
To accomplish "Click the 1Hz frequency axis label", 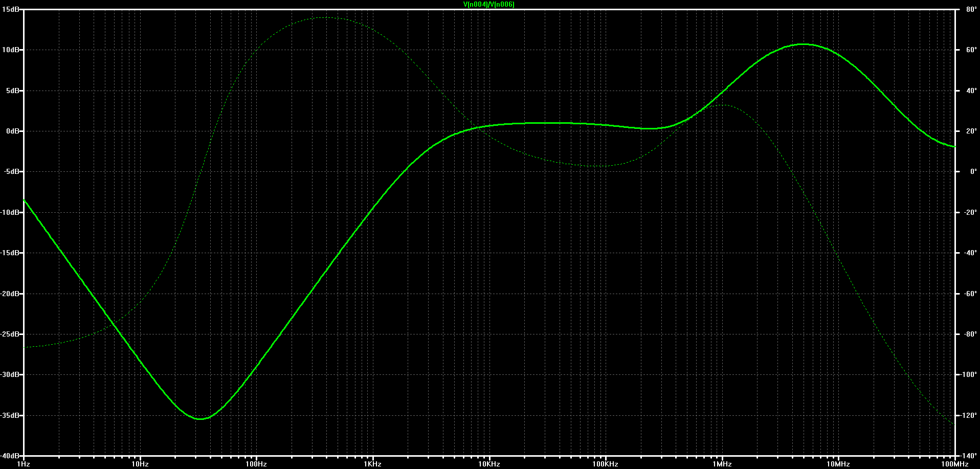I will 24,464.
